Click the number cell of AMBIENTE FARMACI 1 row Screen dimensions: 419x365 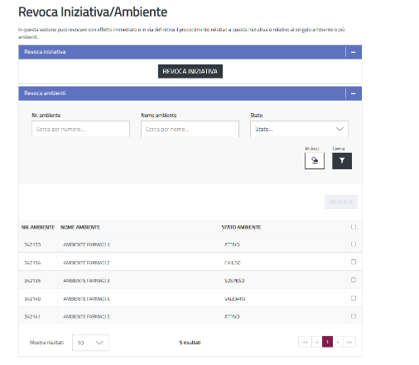coord(33,245)
